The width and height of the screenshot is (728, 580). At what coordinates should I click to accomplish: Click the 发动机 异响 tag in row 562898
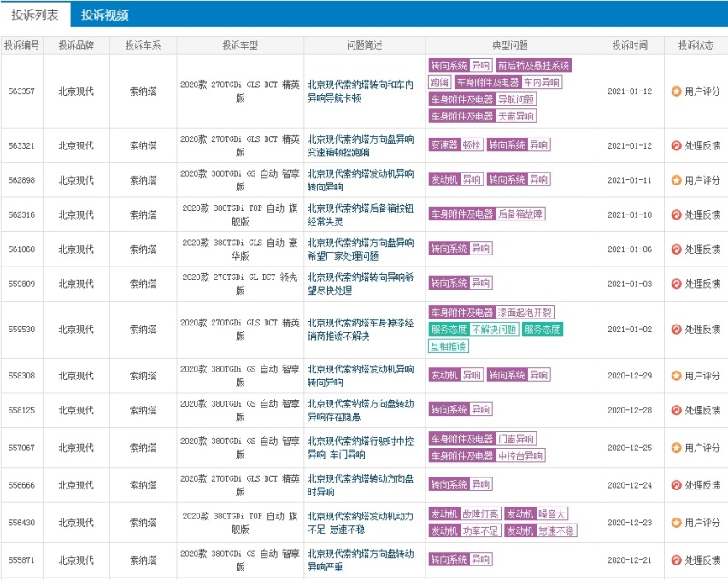pyautogui.click(x=456, y=179)
